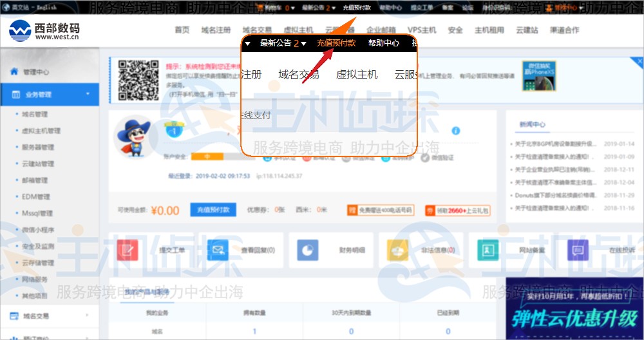Click the 业务管理 calendar icon
This screenshot has width=644, height=340.
click(x=15, y=95)
